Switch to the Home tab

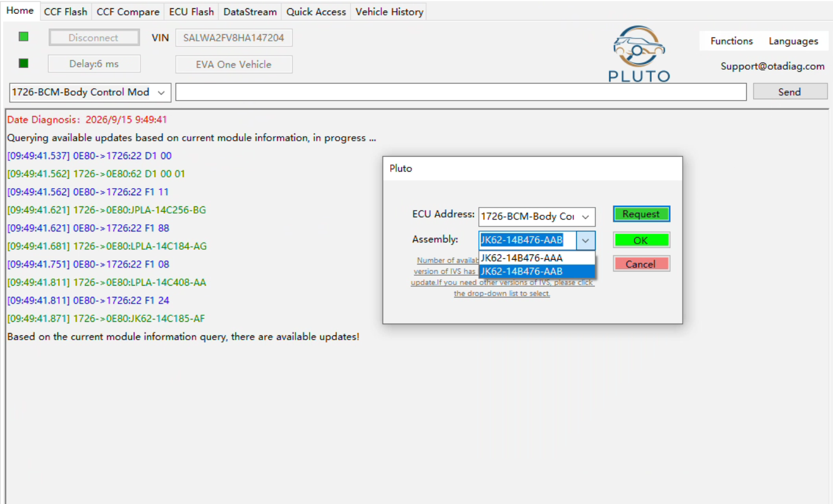tap(20, 11)
